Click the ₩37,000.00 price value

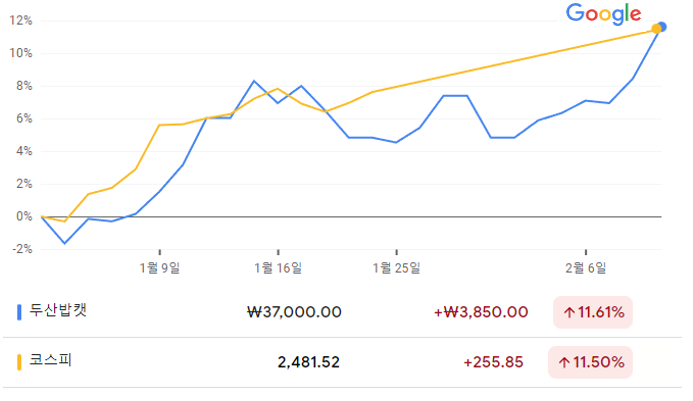click(293, 312)
